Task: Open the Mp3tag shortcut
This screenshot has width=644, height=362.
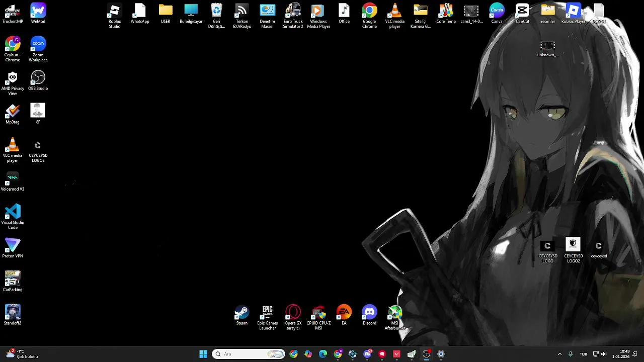Action: click(x=13, y=114)
